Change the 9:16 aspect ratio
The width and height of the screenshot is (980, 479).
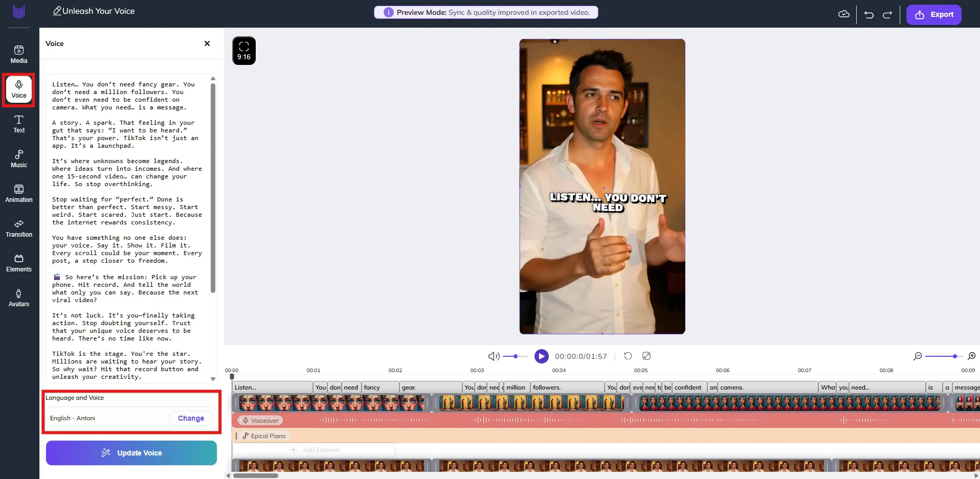(244, 51)
